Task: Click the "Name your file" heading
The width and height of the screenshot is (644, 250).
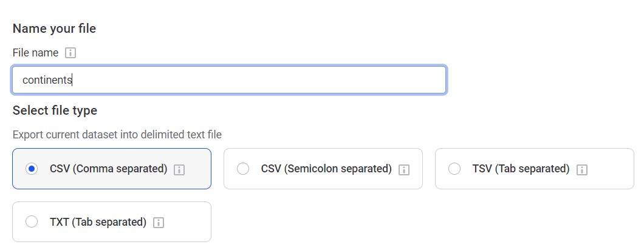Action: point(54,29)
